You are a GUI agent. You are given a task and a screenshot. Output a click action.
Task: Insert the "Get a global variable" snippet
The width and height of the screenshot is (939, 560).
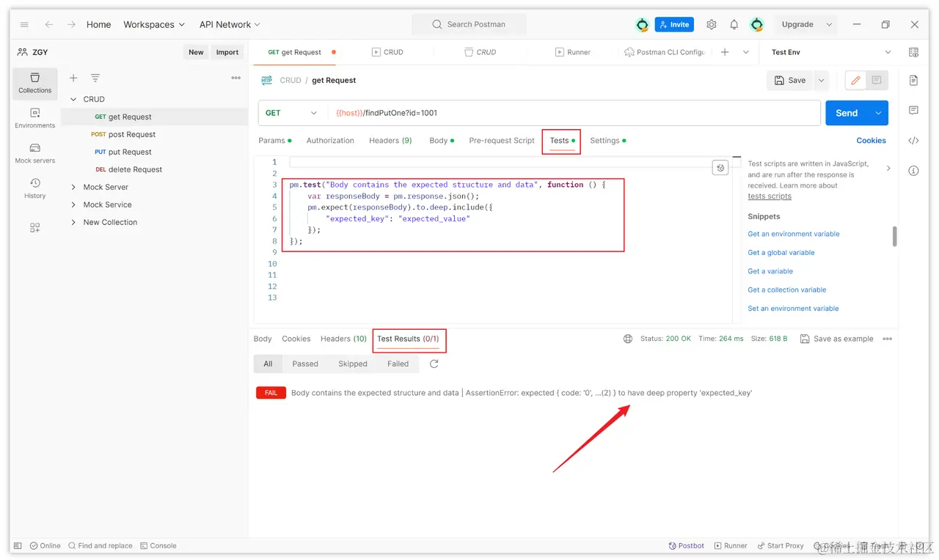coord(781,252)
